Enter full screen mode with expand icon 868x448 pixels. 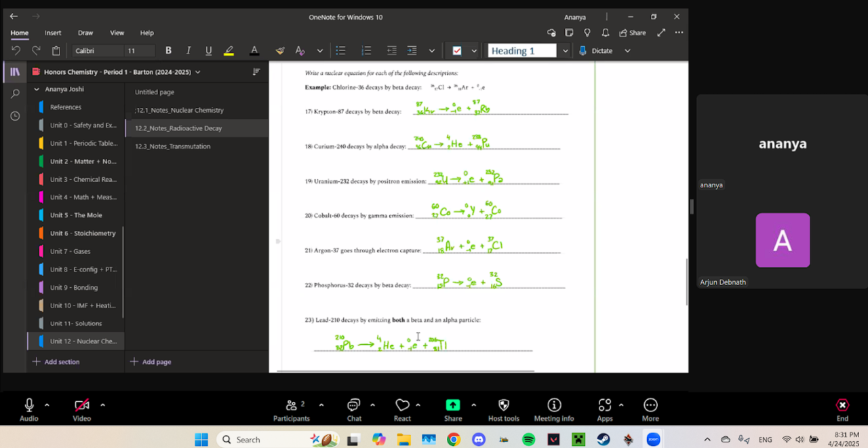[661, 33]
